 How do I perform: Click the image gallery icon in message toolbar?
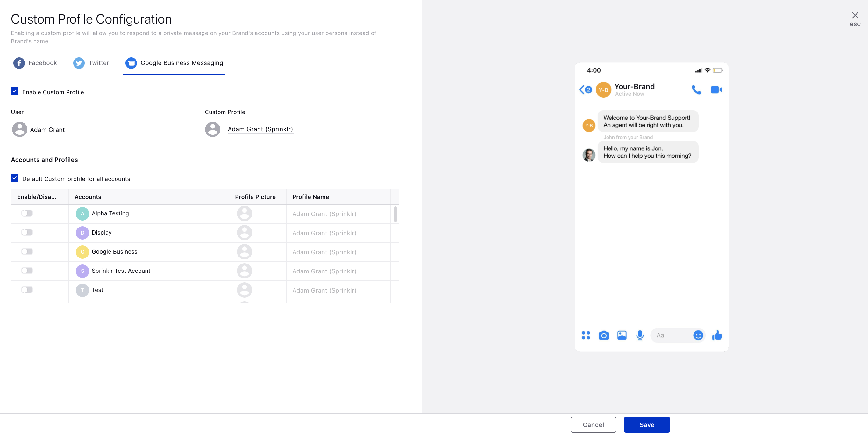(622, 335)
